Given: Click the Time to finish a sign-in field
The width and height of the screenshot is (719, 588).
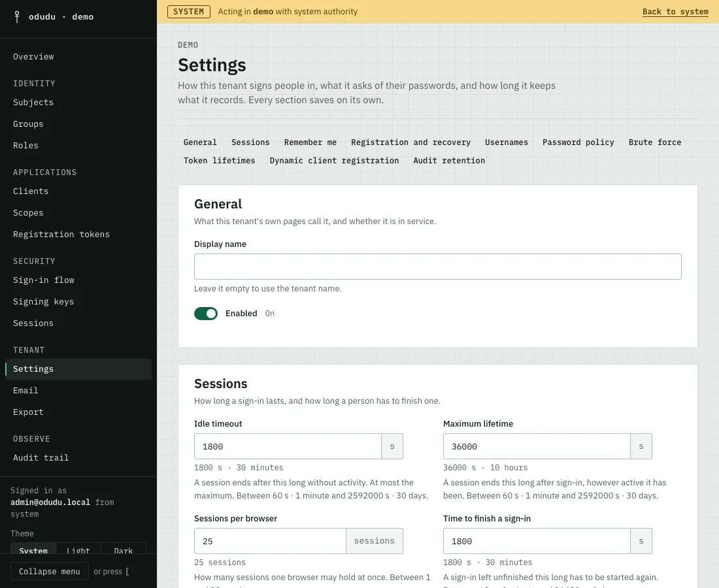Looking at the screenshot, I should point(537,541).
